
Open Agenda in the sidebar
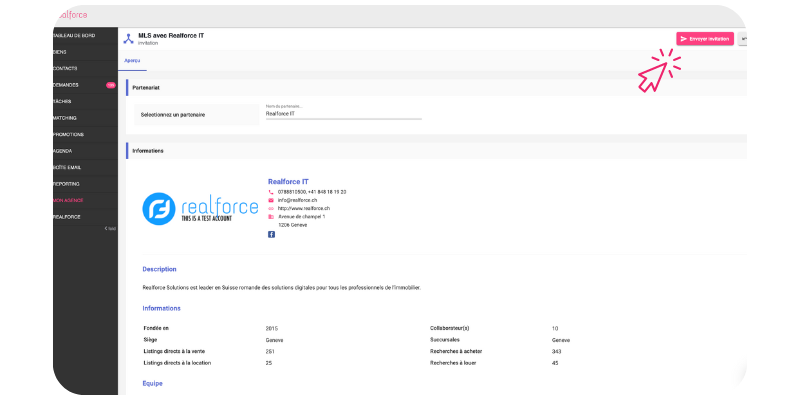coord(63,151)
